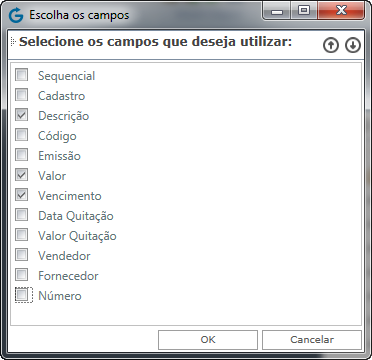Check the Cadastro field checkbox
372x360 pixels.
click(22, 95)
